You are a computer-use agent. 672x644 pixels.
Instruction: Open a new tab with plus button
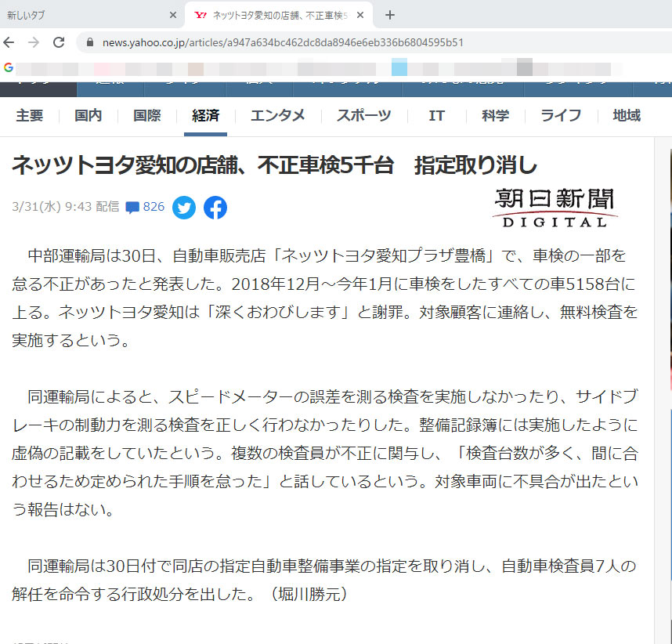click(x=389, y=16)
